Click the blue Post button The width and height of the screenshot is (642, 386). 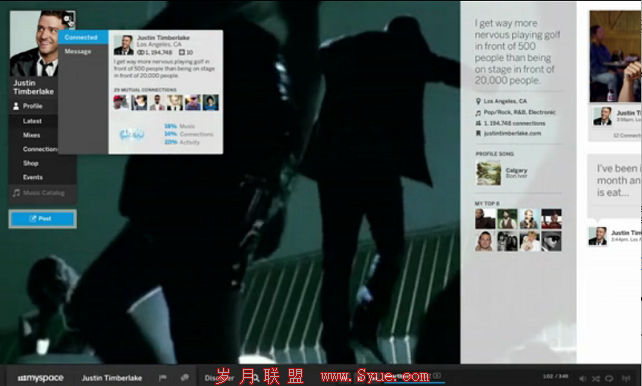point(43,219)
